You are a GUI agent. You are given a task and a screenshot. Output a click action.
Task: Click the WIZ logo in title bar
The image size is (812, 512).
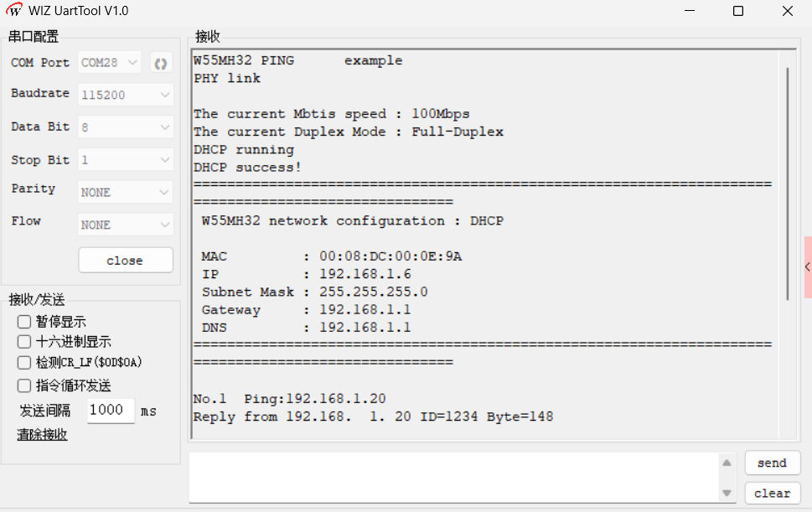point(14,10)
